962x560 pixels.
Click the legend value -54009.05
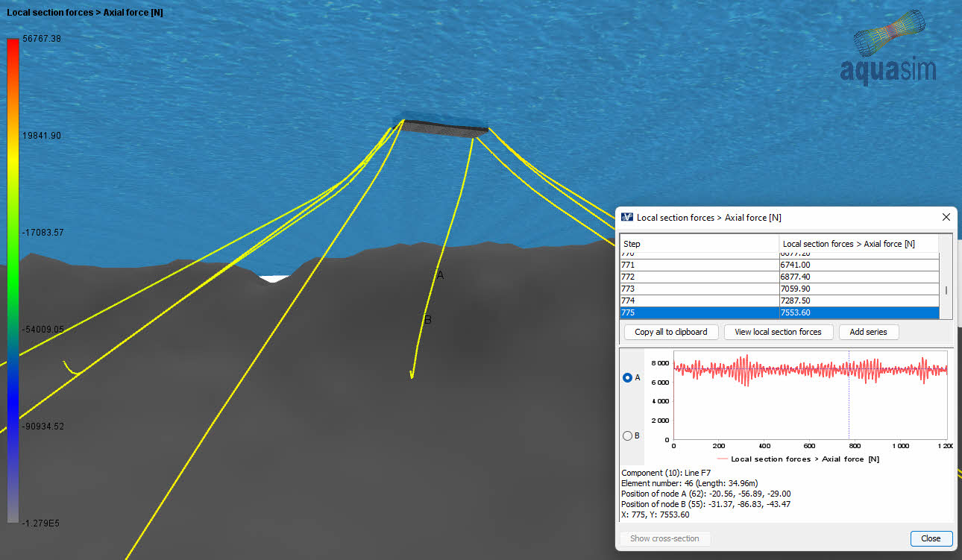click(43, 329)
